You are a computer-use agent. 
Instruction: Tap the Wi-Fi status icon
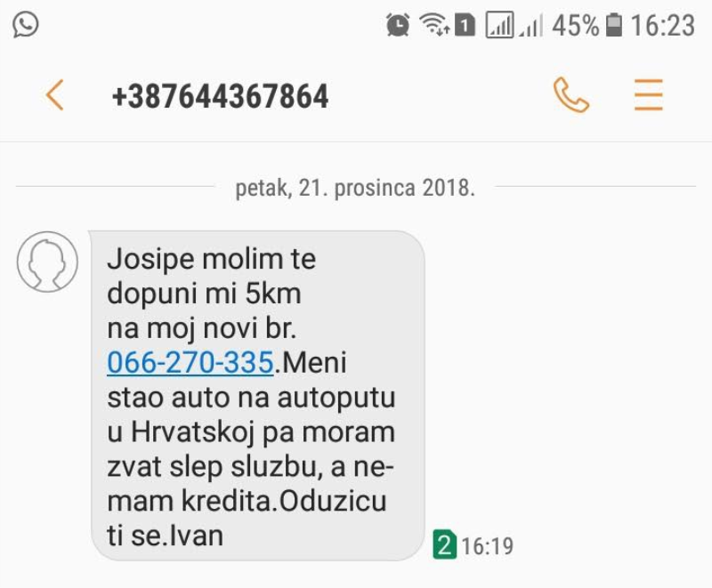[434, 24]
